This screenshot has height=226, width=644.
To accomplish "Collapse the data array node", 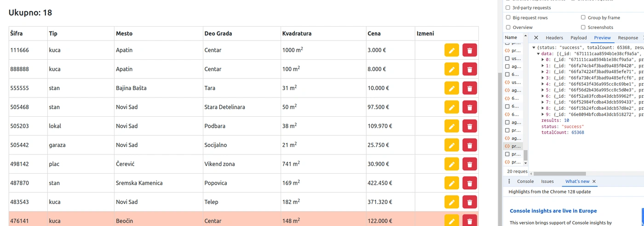I will pyautogui.click(x=538, y=54).
